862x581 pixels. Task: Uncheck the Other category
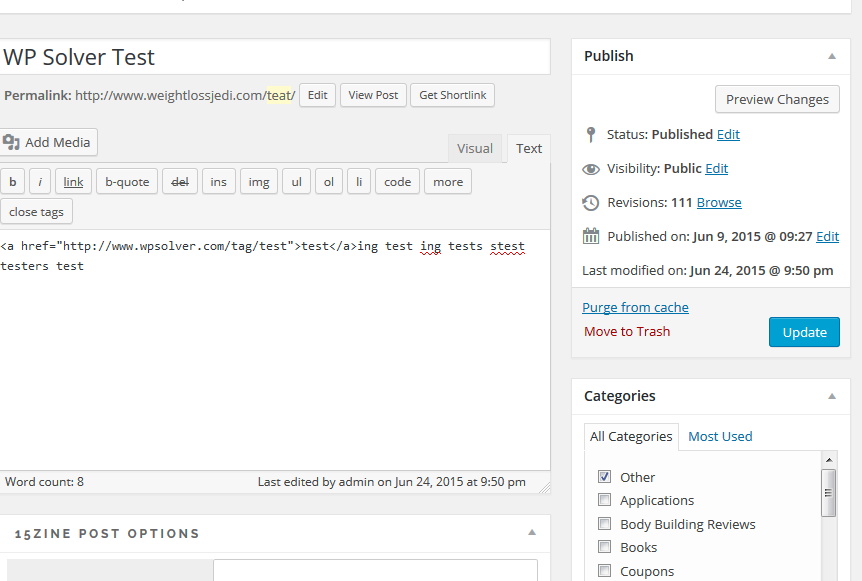coord(604,477)
